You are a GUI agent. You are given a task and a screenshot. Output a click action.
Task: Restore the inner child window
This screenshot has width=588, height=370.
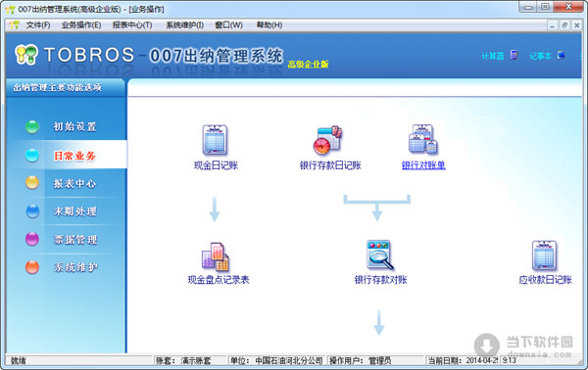click(x=564, y=25)
